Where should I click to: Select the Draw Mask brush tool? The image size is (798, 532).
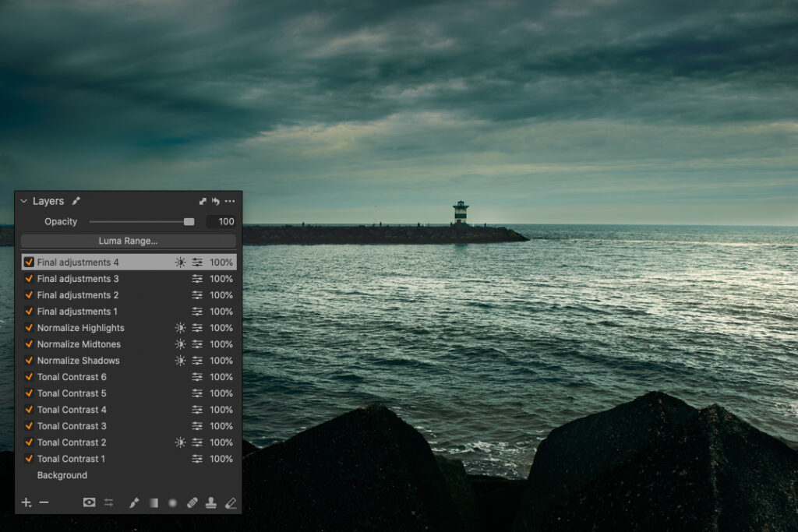click(x=134, y=502)
